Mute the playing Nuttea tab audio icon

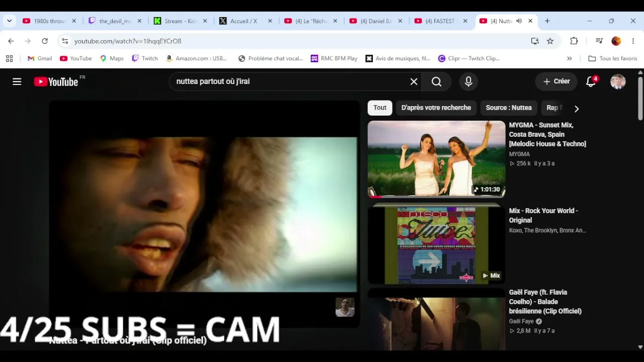(519, 21)
